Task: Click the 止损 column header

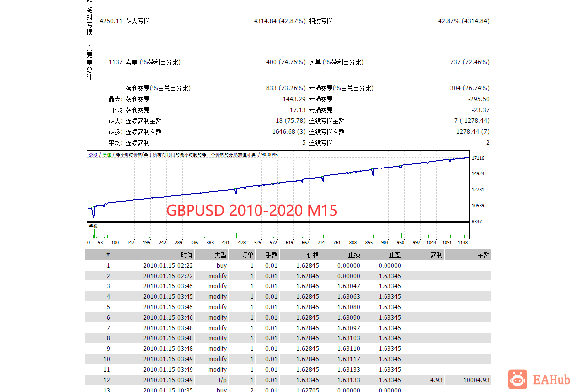Action: [341, 255]
